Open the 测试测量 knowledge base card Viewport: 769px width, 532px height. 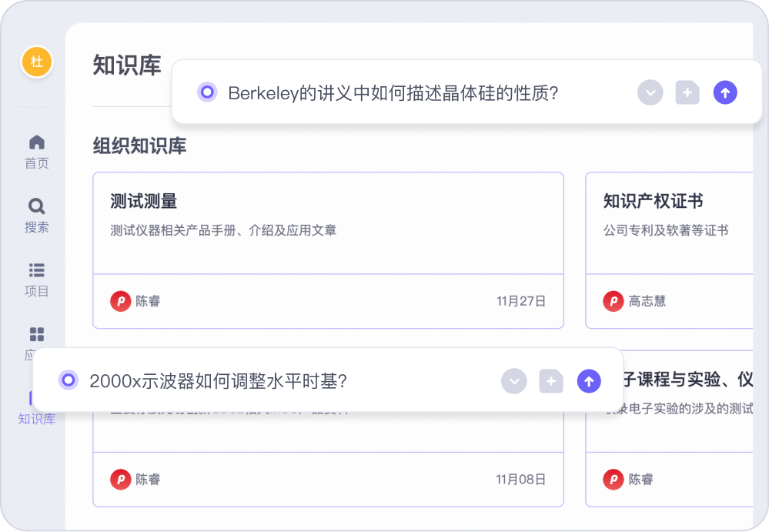[x=328, y=250]
